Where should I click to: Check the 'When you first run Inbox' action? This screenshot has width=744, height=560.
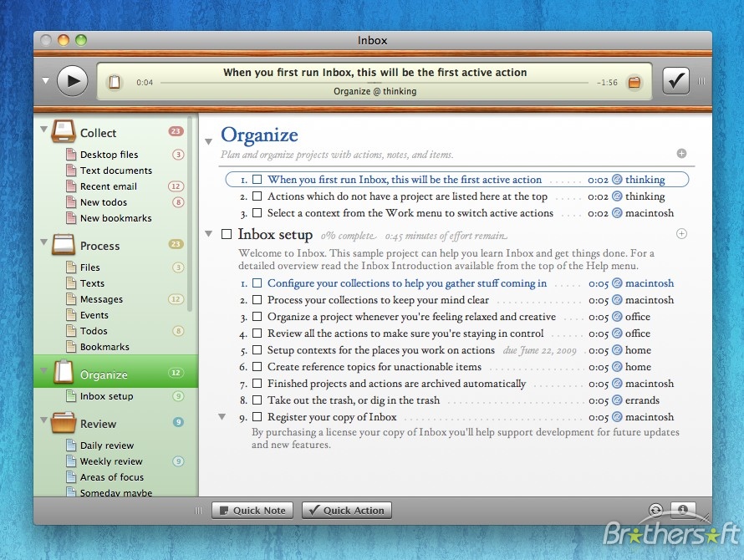[257, 180]
